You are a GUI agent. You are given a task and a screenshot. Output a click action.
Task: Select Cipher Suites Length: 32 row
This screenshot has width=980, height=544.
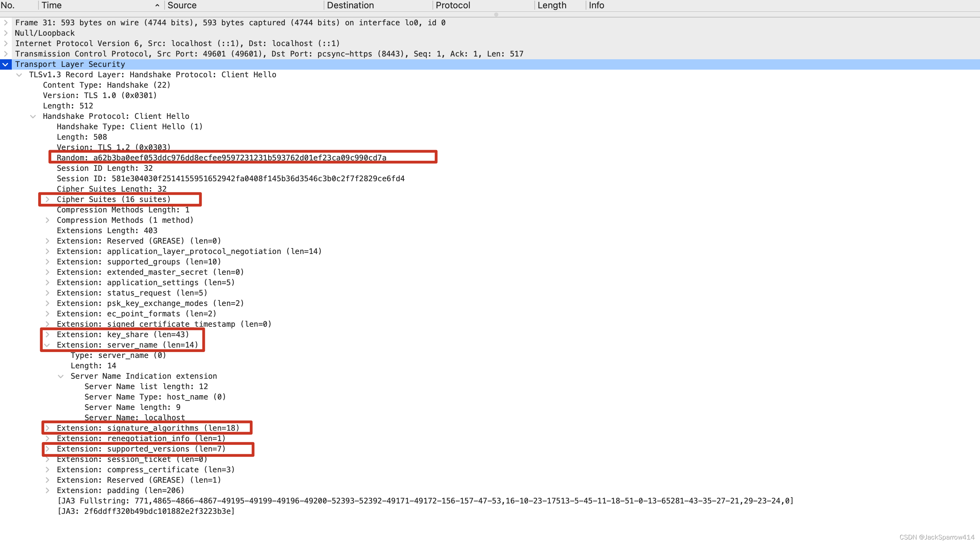click(112, 189)
